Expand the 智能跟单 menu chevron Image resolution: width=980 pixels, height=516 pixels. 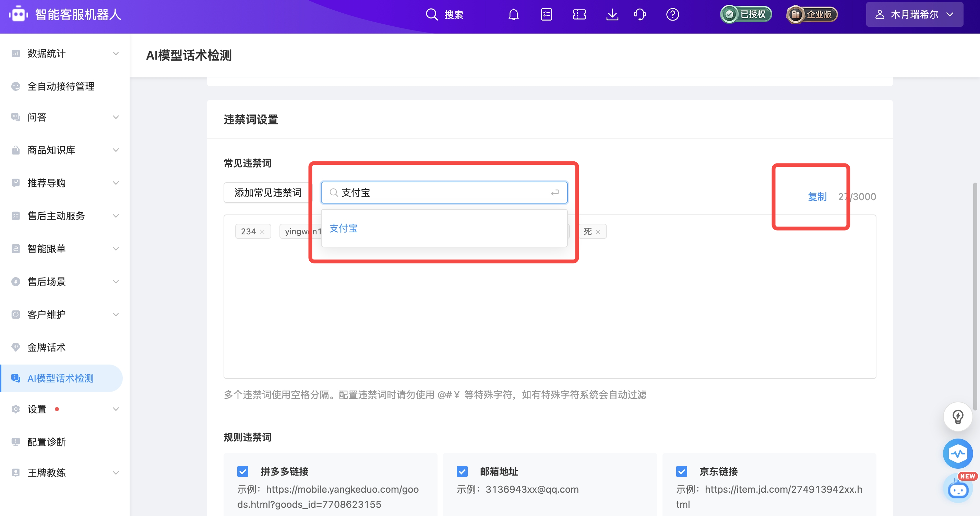116,249
